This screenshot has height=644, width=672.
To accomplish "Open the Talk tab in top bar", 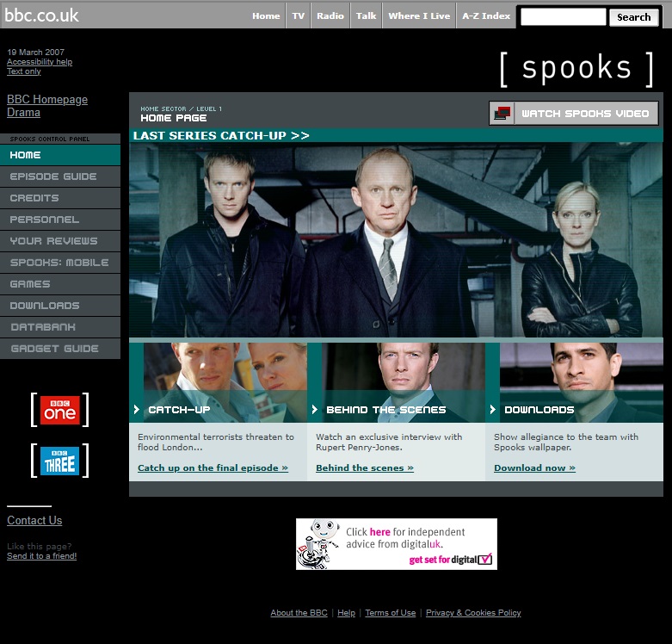I will (366, 15).
